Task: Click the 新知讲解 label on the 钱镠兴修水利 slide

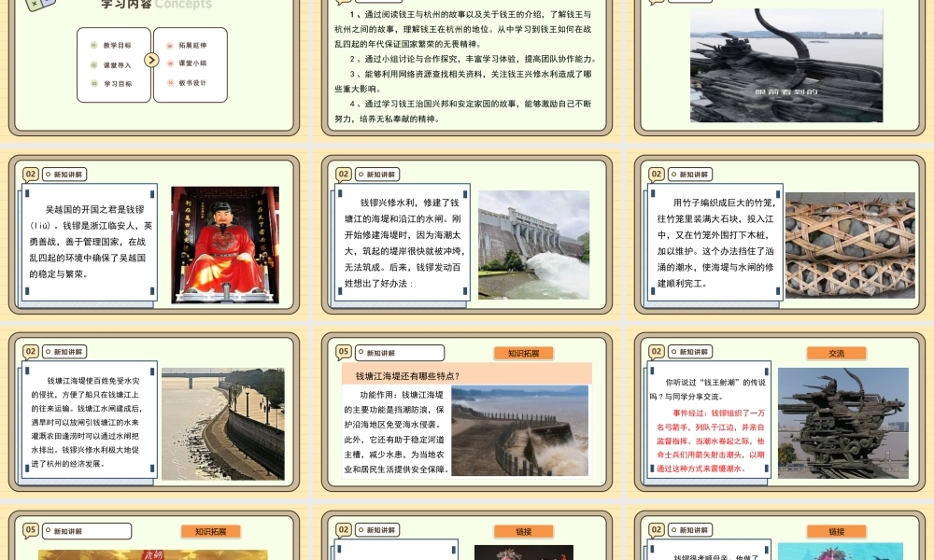Action: [377, 175]
